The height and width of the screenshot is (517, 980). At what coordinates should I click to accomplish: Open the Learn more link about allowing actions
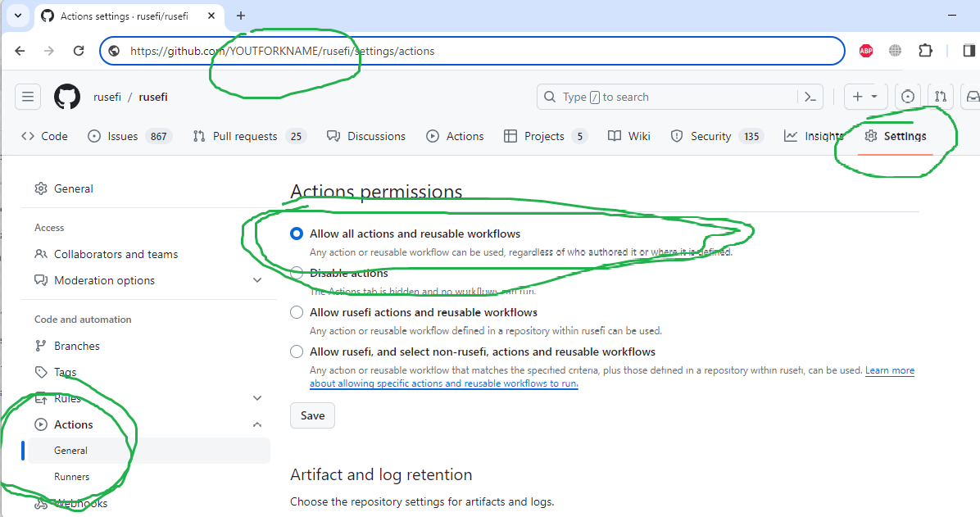(x=890, y=370)
